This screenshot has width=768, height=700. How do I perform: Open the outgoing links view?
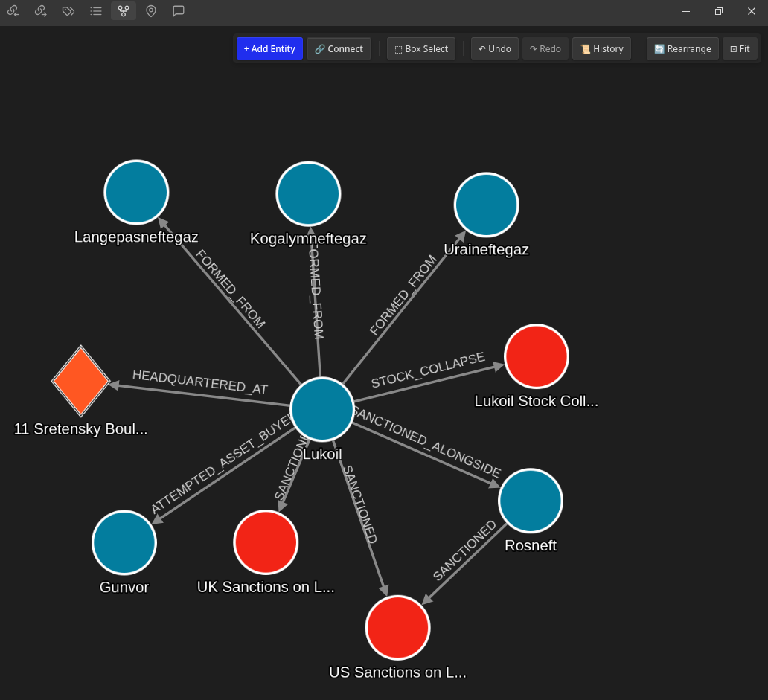pos(41,11)
